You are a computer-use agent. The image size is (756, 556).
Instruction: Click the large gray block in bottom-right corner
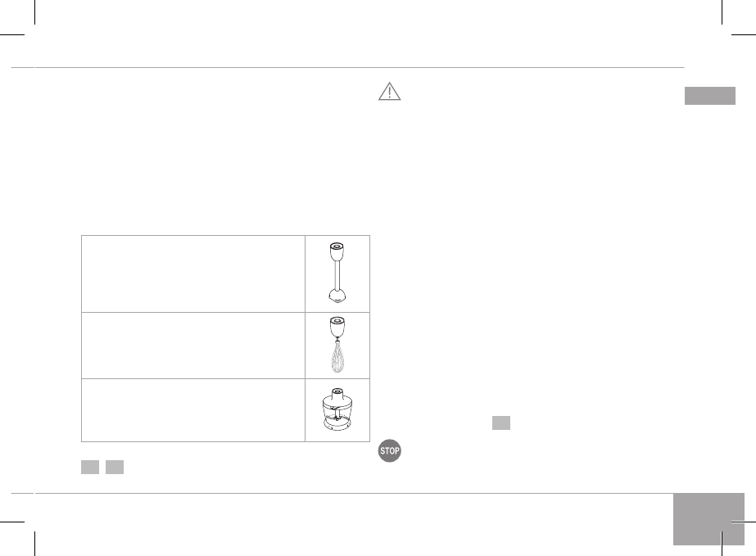click(708, 518)
